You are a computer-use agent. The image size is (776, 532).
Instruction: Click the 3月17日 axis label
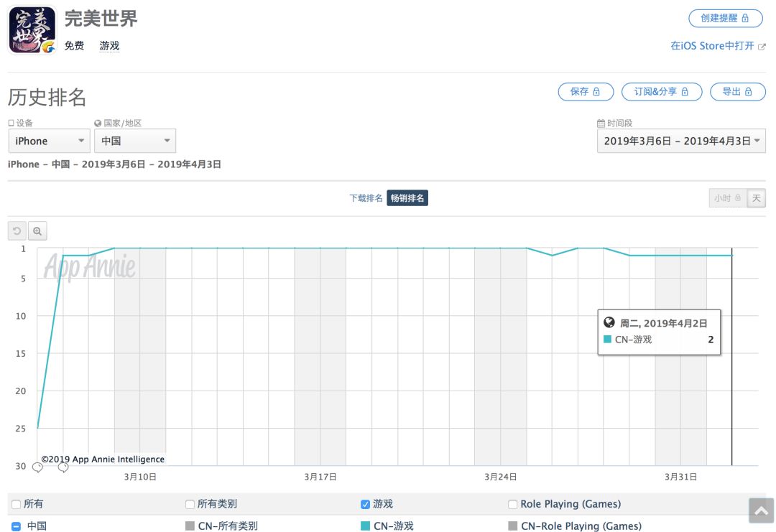320,477
